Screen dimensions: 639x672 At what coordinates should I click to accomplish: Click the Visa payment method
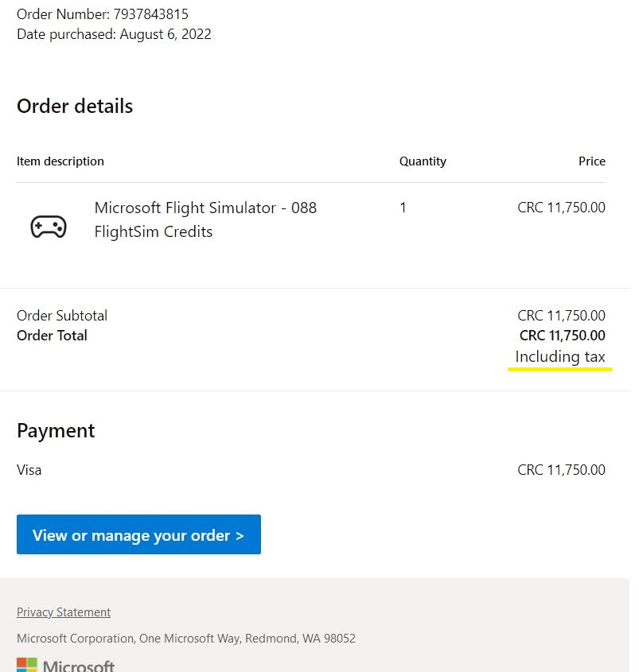click(29, 470)
